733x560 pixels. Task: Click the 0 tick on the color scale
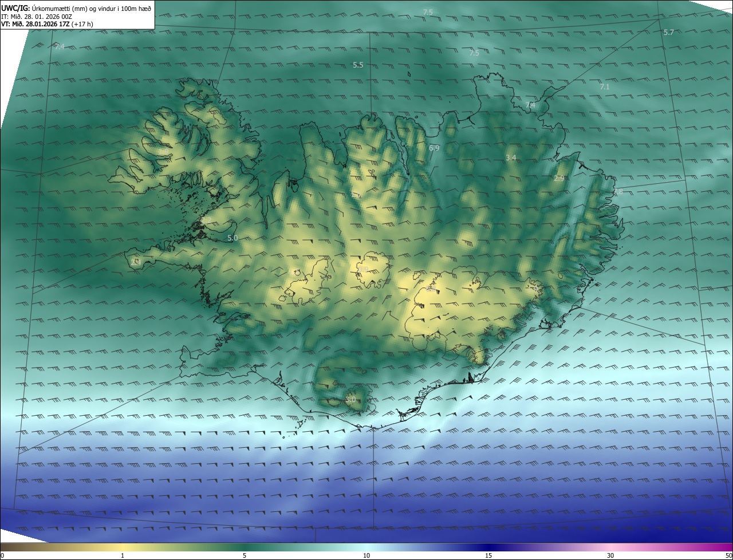click(x=2, y=555)
